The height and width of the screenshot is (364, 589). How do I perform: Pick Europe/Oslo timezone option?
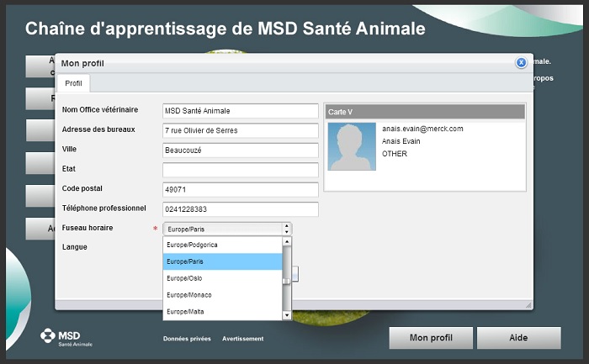point(222,278)
